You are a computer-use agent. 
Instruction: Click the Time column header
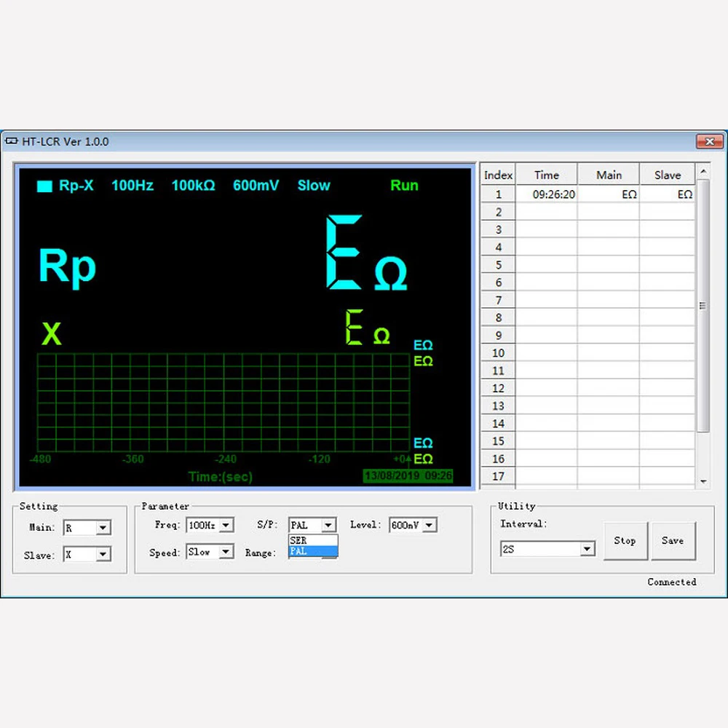click(x=547, y=175)
